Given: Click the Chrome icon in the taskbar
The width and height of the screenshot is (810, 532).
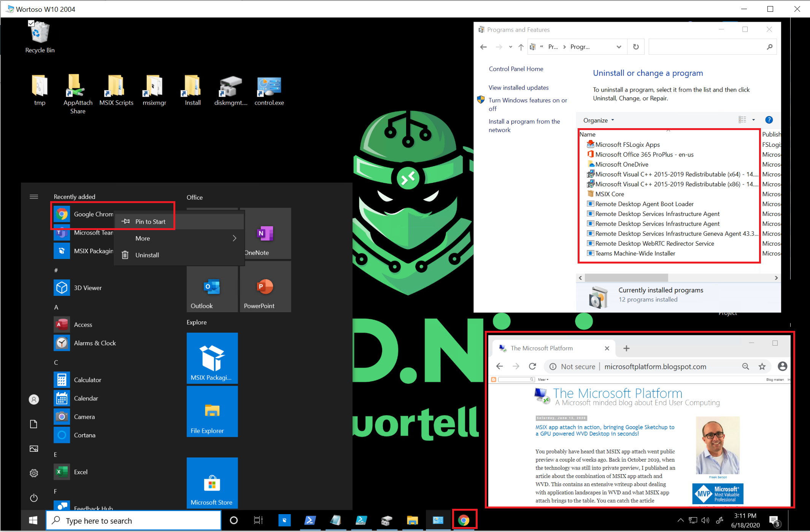Looking at the screenshot, I should point(464,520).
